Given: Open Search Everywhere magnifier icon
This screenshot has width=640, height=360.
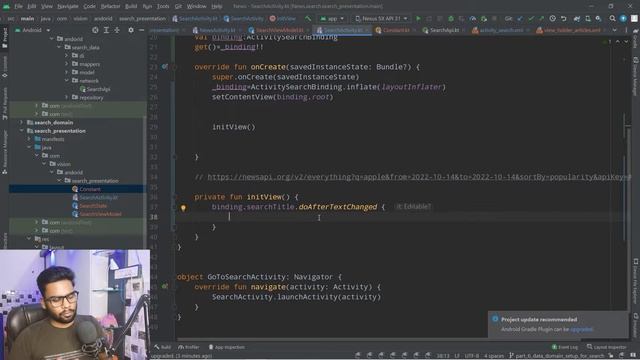Looking at the screenshot, I should [x=612, y=18].
